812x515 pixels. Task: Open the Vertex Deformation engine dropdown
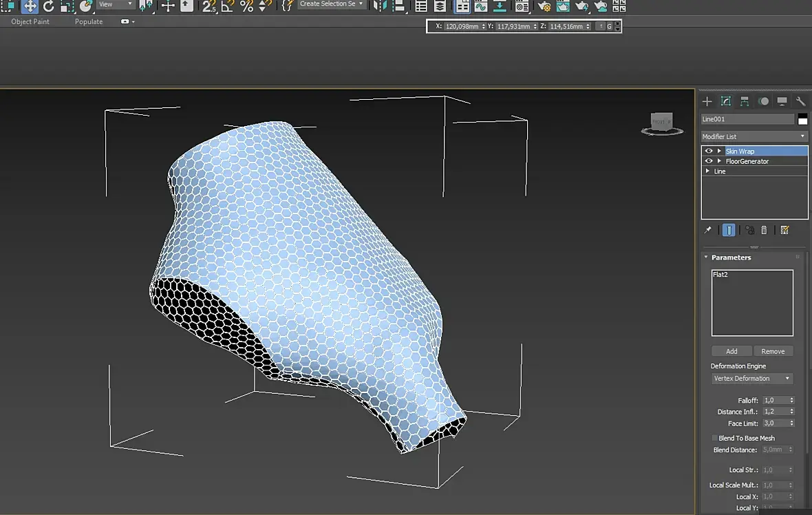[752, 378]
